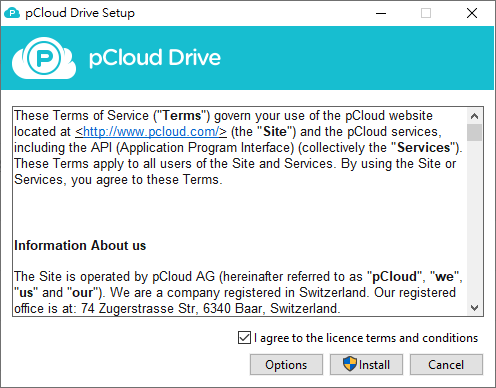Click the scroll down arrow of the terms box

(474, 308)
